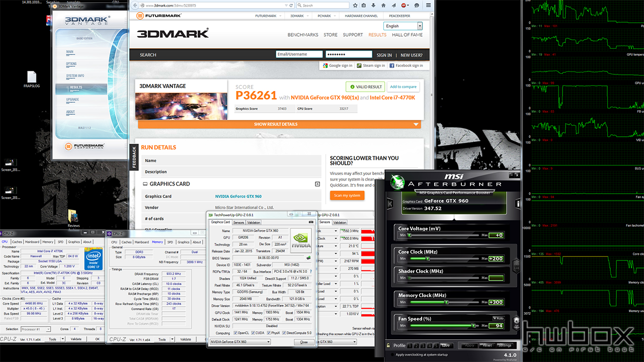Click the Email/Username input field
Viewport: 644px width, 362px height.
tap(299, 54)
